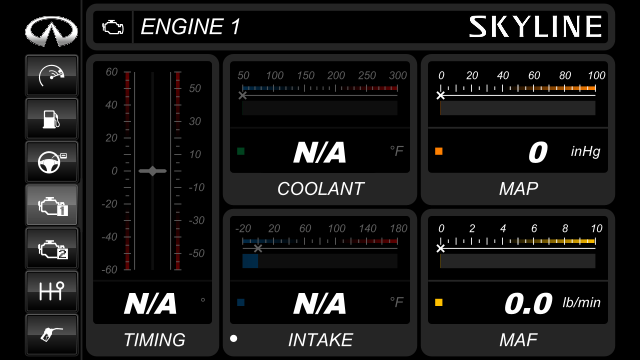Viewport: 640px width, 360px height.
Task: Click the ENGINE 1 title
Action: tap(191, 27)
